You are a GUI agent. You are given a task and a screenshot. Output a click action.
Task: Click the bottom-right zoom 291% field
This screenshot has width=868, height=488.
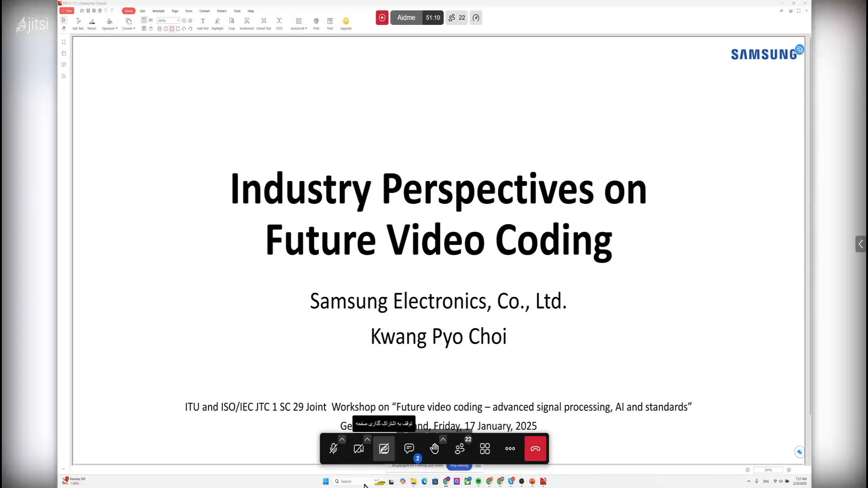coord(768,470)
